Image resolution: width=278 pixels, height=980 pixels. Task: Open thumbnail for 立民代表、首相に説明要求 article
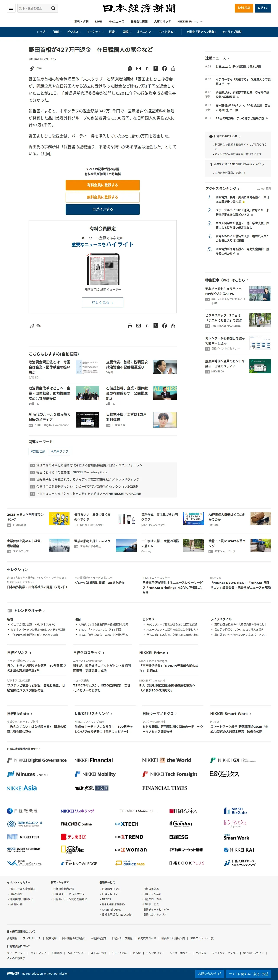(165, 367)
